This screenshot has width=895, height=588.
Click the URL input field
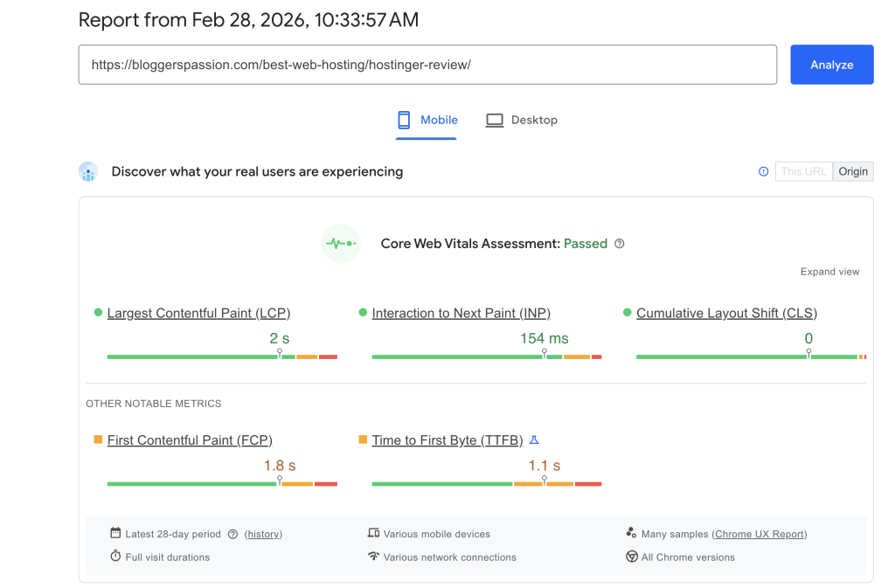click(x=427, y=64)
